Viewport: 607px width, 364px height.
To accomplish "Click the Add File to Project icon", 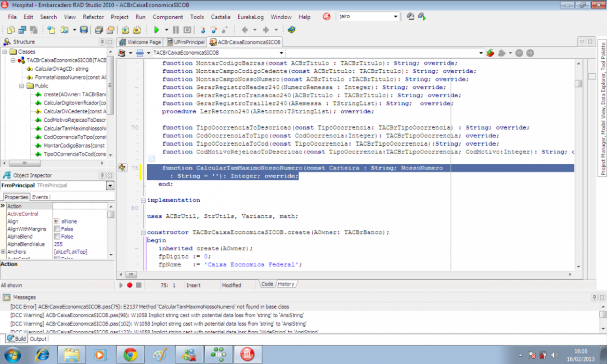I will [x=125, y=30].
